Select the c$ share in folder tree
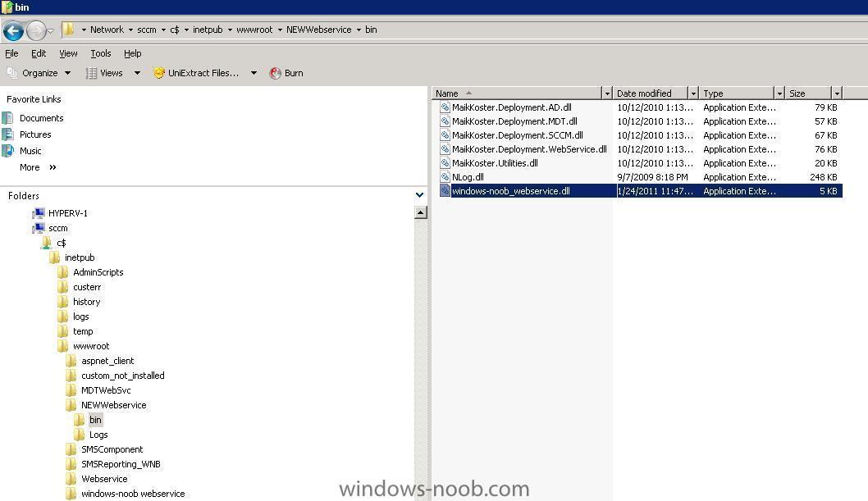This screenshot has height=501, width=868. (x=61, y=244)
